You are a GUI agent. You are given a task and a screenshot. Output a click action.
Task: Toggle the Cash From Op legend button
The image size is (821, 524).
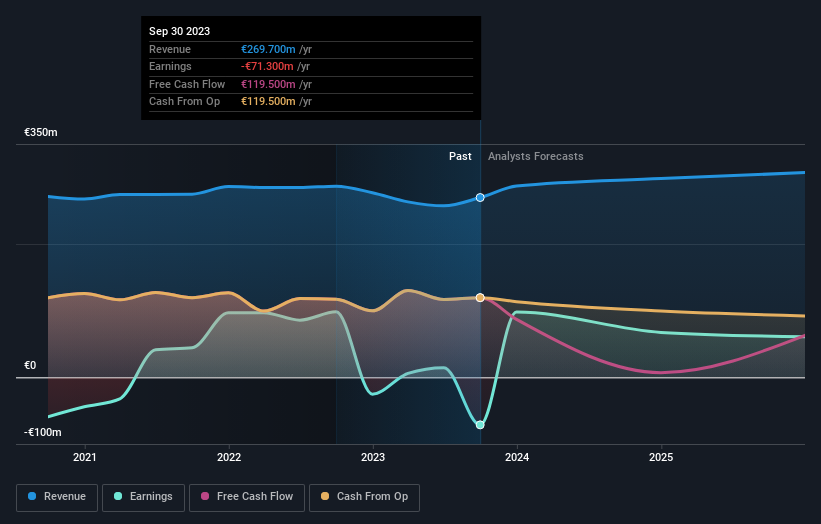[364, 497]
